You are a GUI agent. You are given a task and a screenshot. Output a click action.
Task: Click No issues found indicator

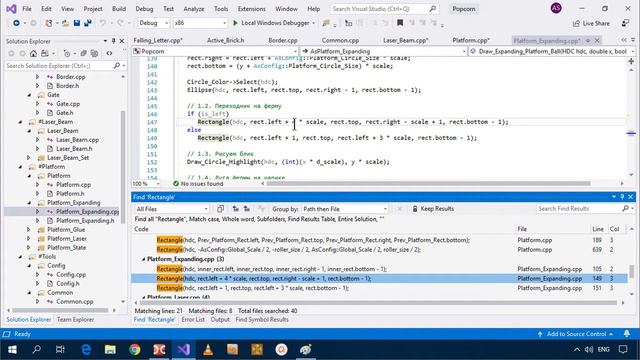[198, 184]
